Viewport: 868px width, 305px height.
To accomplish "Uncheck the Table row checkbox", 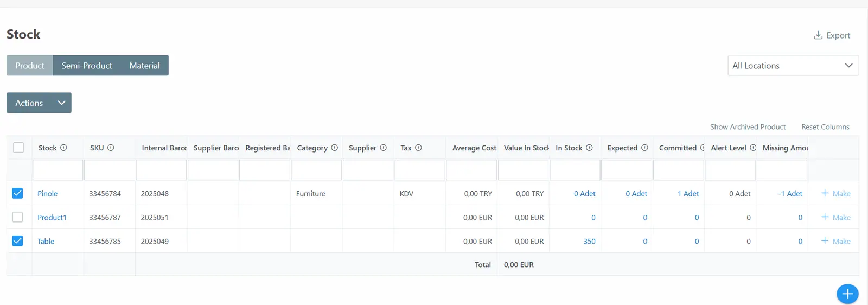I will coord(17,241).
